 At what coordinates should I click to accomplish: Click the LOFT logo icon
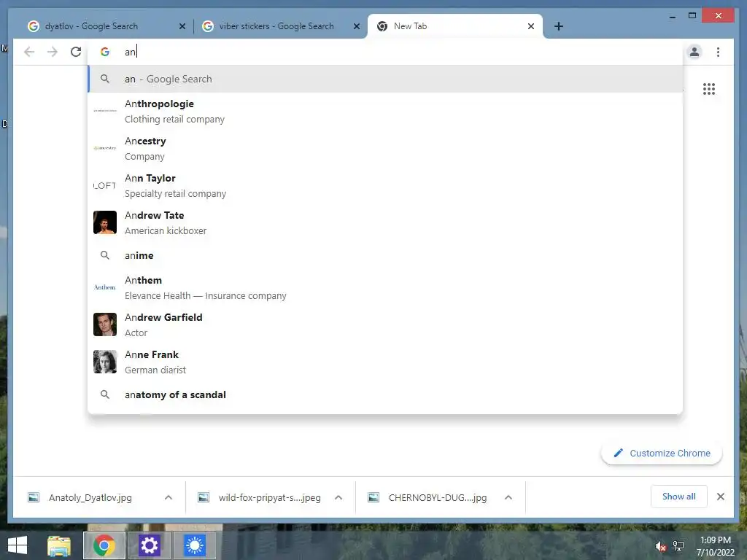pyautogui.click(x=105, y=185)
